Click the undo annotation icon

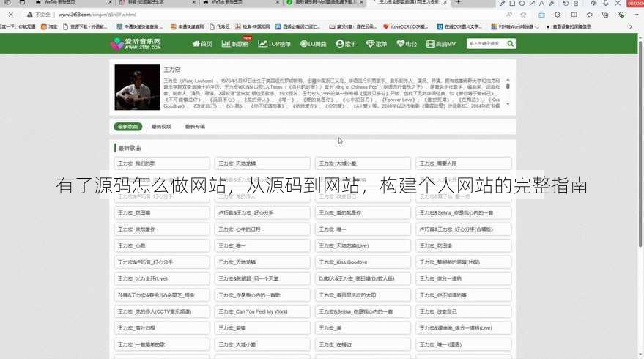point(566,3)
